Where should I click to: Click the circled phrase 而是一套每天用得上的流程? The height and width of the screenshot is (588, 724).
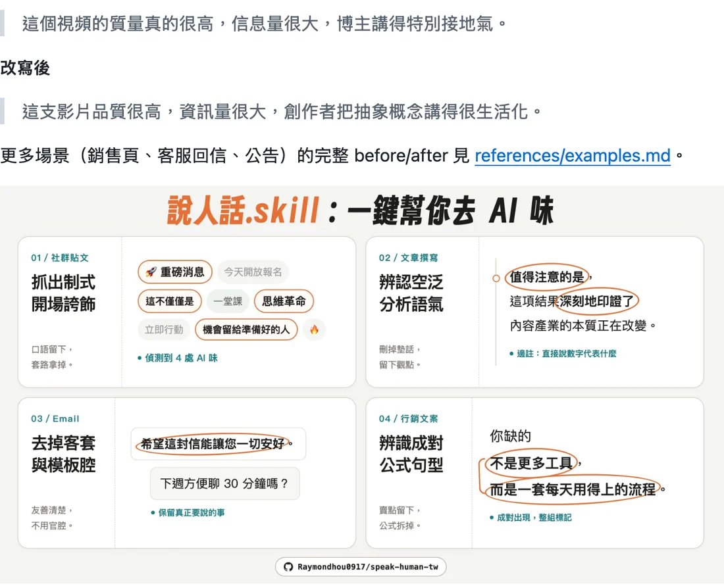(573, 489)
